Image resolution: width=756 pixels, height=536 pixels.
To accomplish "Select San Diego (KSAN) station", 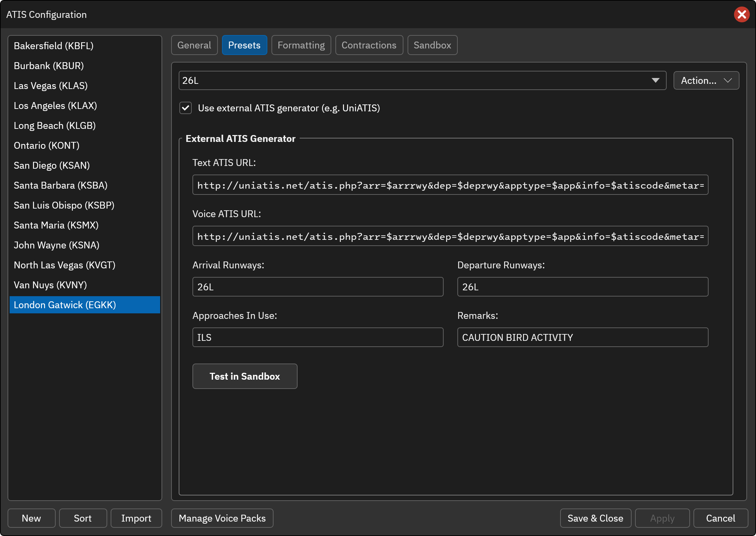I will coord(85,165).
